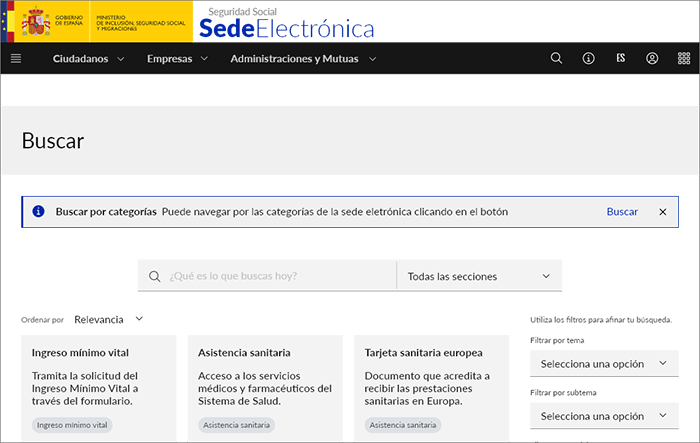The image size is (700, 443).
Task: Open the Filtrar por tema dropdown
Action: 604,363
